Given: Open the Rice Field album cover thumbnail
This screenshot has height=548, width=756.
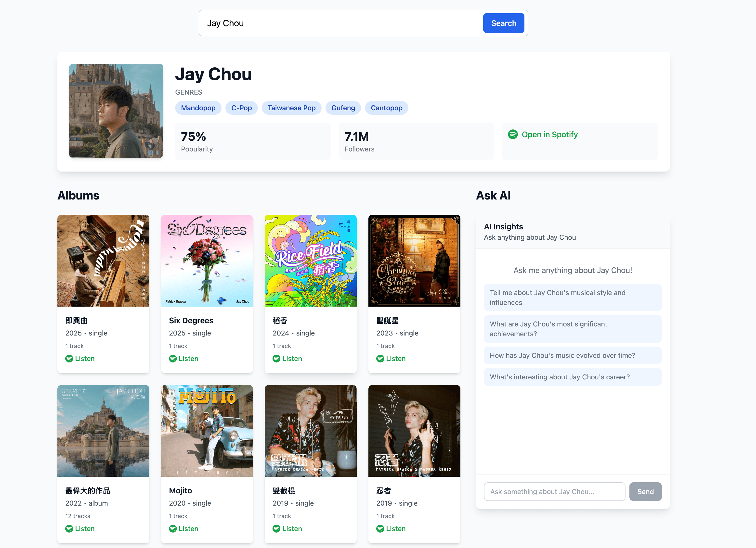Looking at the screenshot, I should [310, 261].
